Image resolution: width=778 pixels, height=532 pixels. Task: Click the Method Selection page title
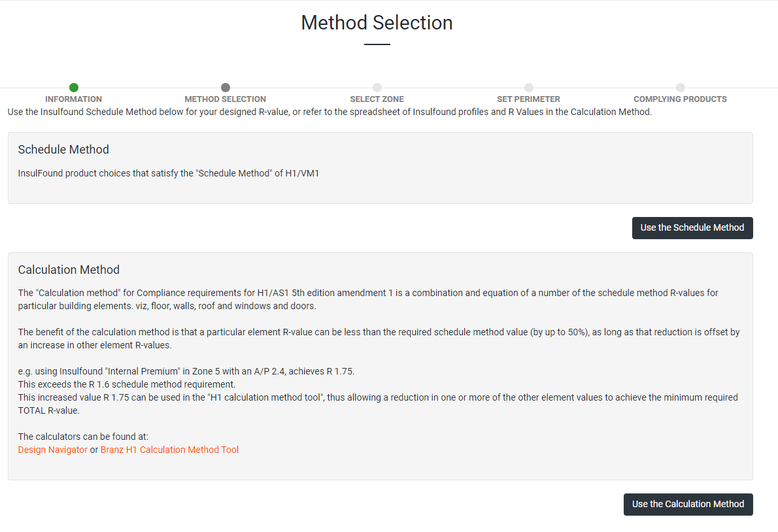click(x=377, y=23)
